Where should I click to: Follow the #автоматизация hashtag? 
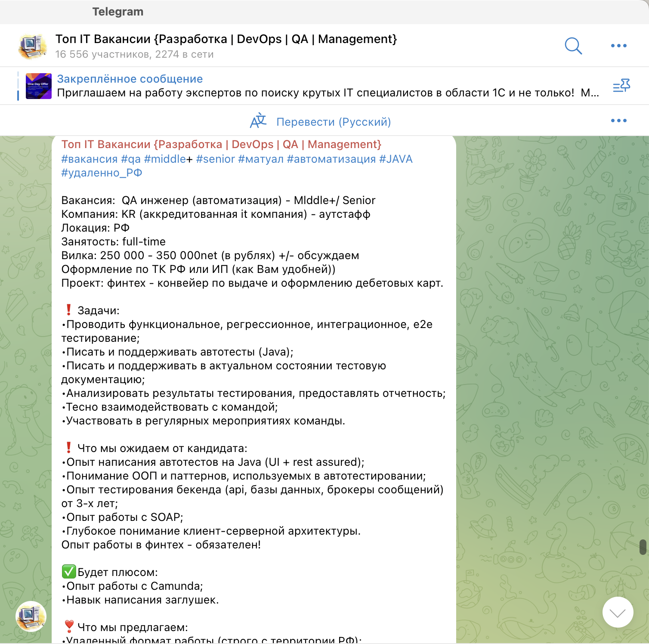pyautogui.click(x=331, y=159)
